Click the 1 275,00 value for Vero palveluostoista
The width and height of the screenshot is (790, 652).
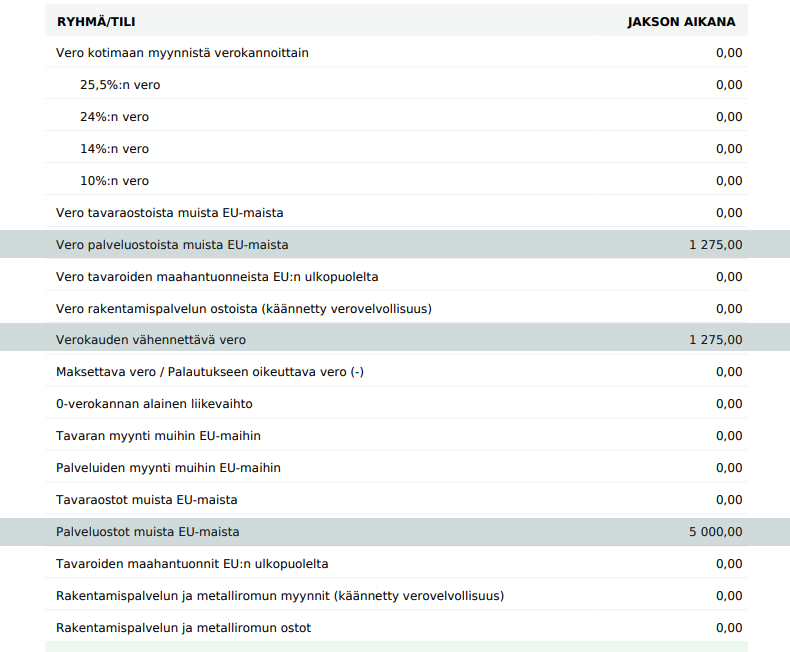pyautogui.click(x=715, y=245)
